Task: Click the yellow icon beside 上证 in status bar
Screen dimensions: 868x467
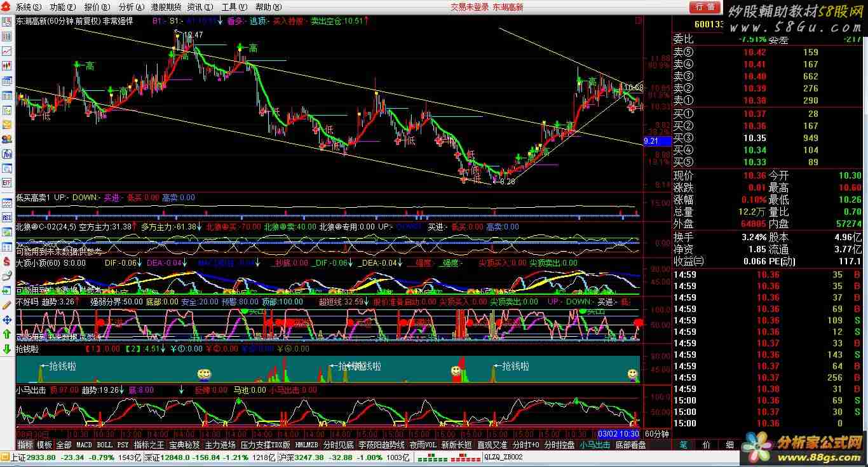Action: (5, 457)
